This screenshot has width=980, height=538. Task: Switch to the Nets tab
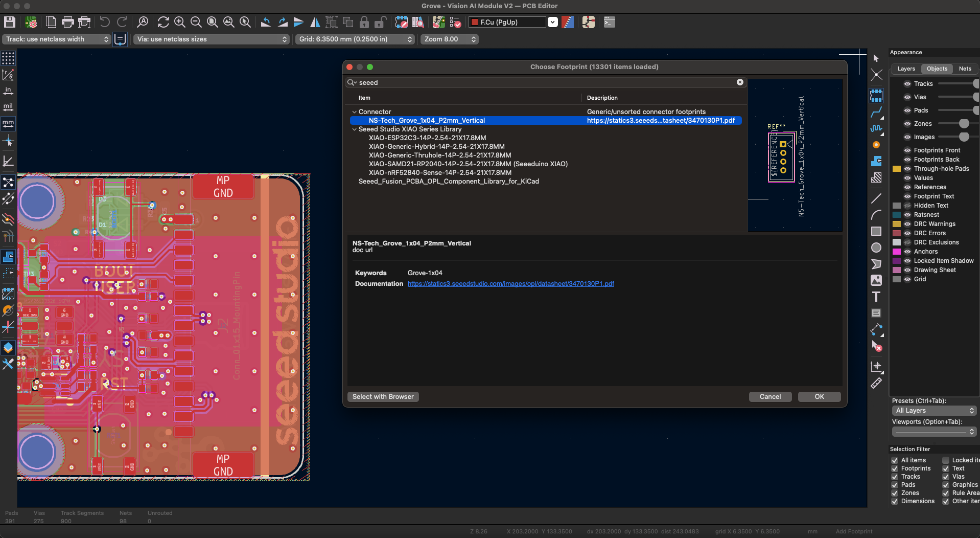coord(965,69)
